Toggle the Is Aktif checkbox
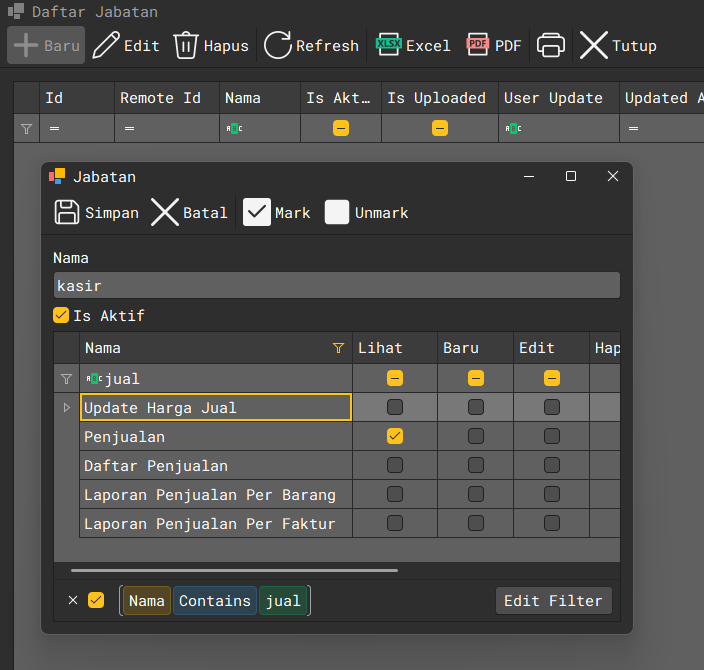 coord(61,316)
